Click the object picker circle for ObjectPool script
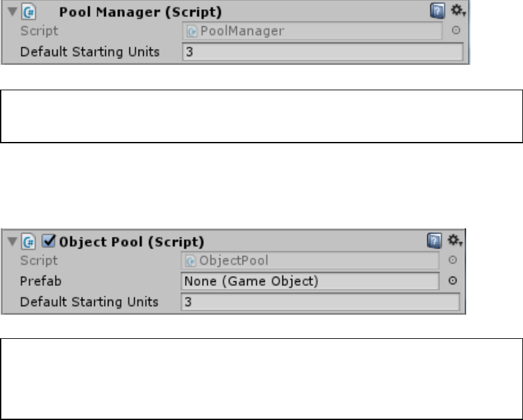This screenshot has width=523, height=420. (x=452, y=260)
